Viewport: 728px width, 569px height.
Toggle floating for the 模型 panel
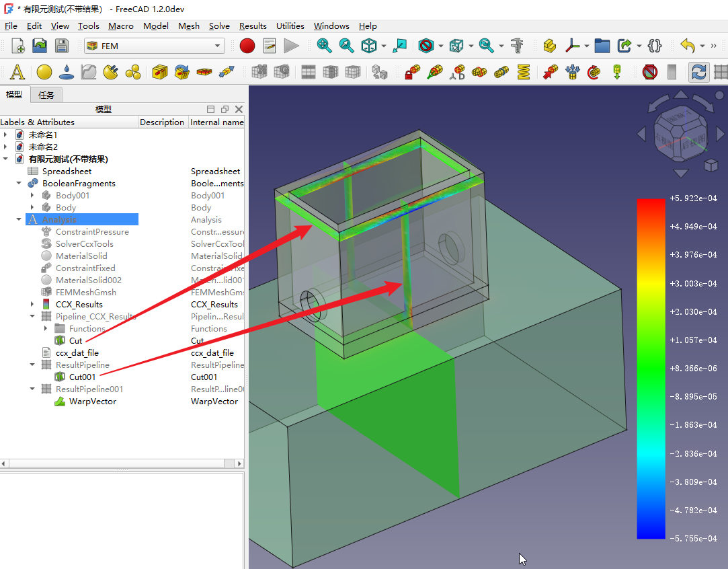pyautogui.click(x=225, y=109)
